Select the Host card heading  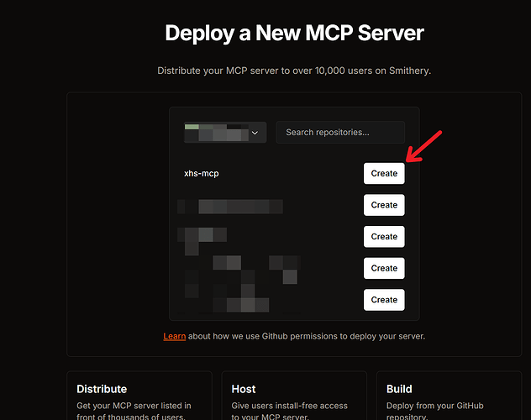[x=244, y=389]
